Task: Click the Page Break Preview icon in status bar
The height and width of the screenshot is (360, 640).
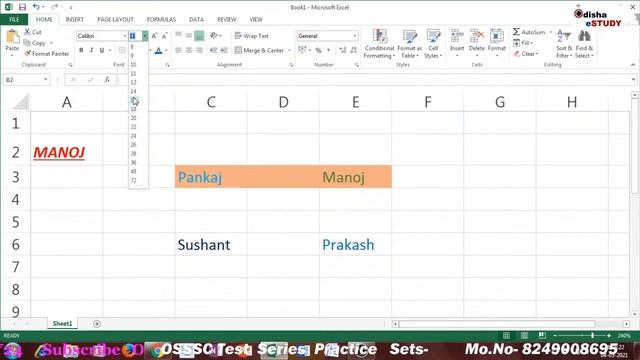Action: point(542,336)
